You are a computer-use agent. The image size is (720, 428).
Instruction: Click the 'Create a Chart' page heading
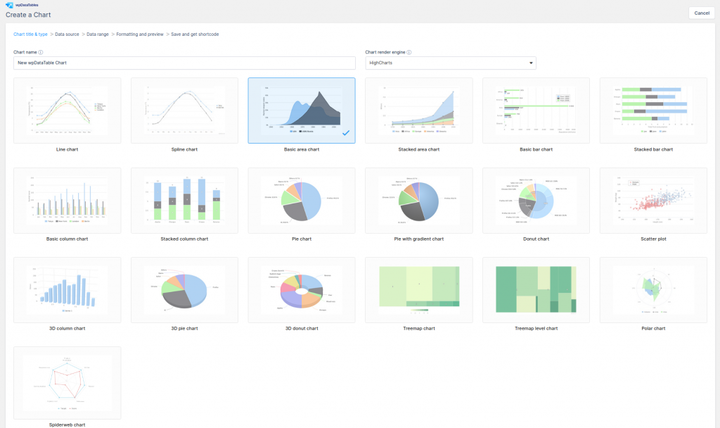pos(28,15)
